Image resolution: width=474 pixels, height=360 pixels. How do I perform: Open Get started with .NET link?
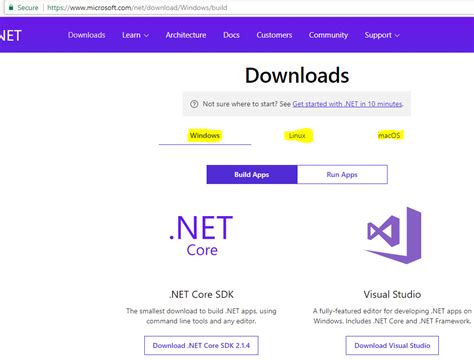click(x=347, y=104)
